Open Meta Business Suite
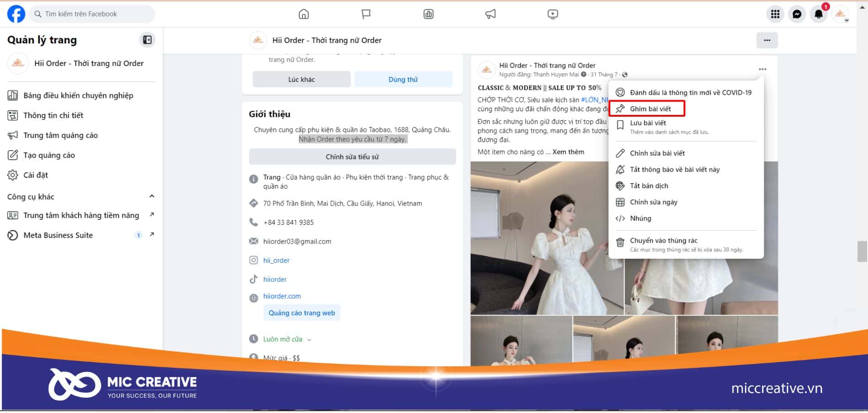Image resolution: width=868 pixels, height=413 pixels. coord(81,235)
